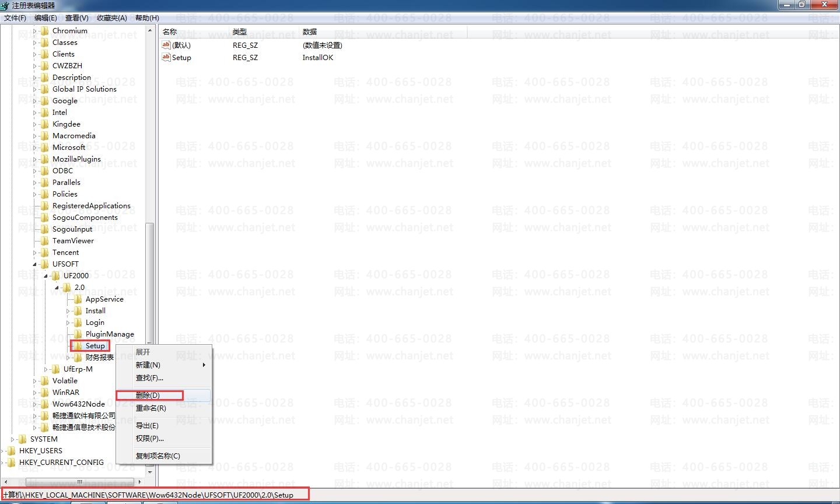Click the PluginManage folder icon
The image size is (840, 504).
78,334
